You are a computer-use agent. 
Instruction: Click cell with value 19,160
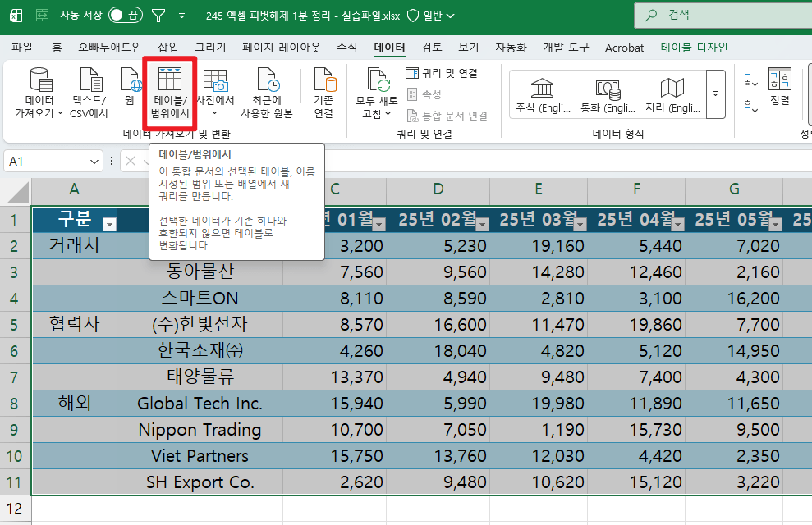539,246
